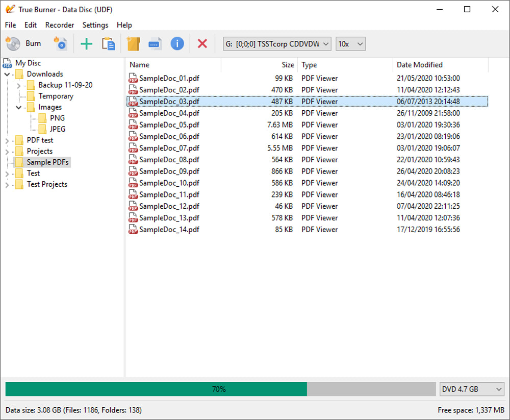Click the 70% capacity progress bar
This screenshot has height=420, width=510.
pyautogui.click(x=219, y=389)
